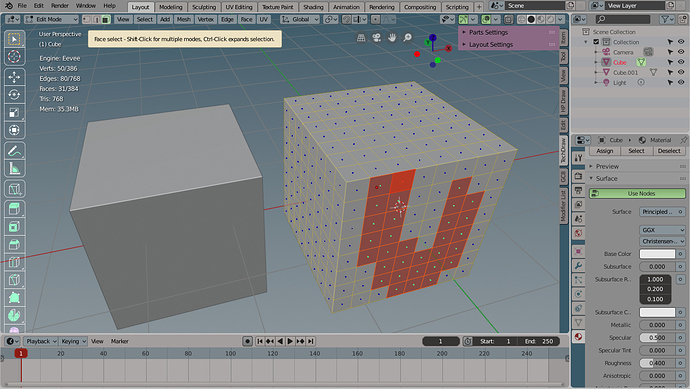Pick the Transform tool
The height and width of the screenshot is (389, 690).
[x=14, y=130]
